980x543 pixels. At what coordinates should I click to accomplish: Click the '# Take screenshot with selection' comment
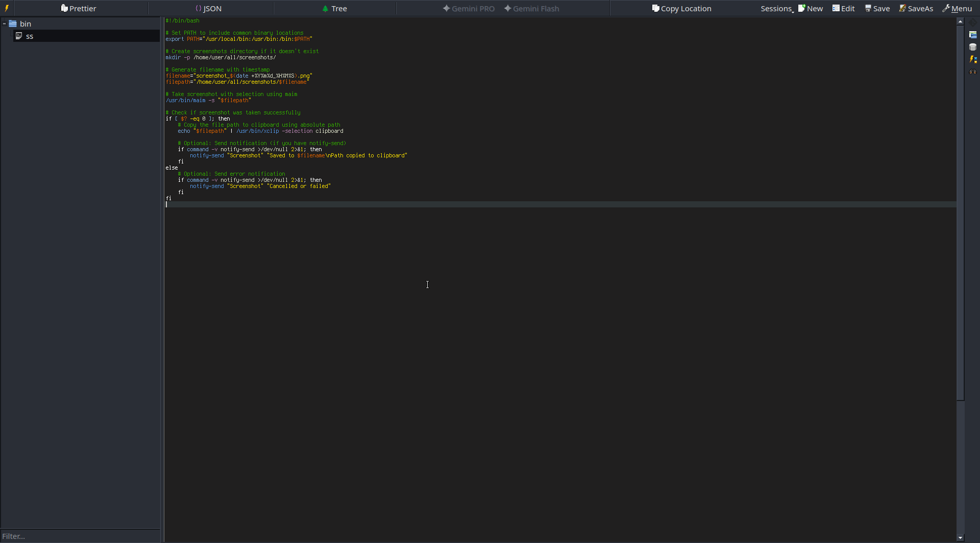click(231, 94)
